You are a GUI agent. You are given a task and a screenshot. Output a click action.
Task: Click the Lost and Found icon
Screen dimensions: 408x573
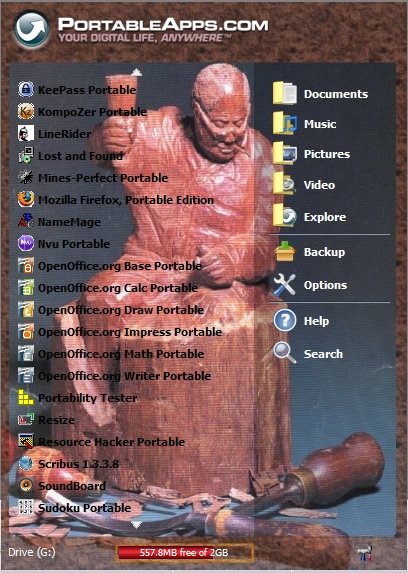[x=26, y=155]
